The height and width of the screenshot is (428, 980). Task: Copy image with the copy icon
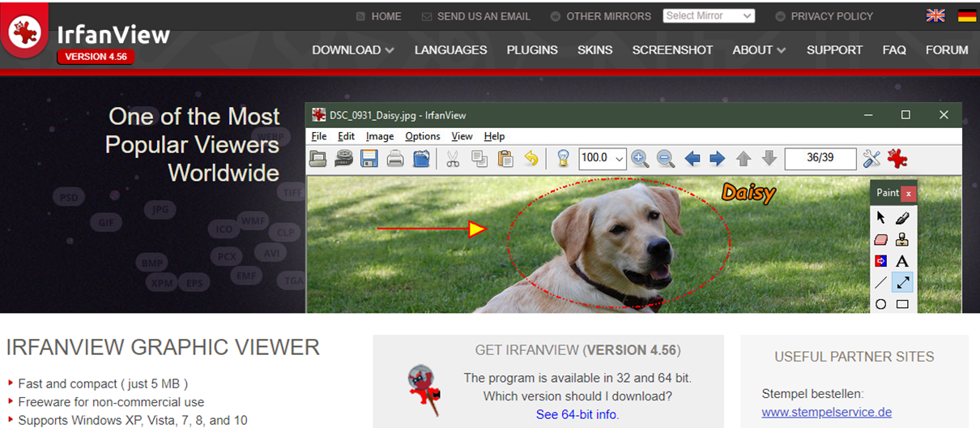(479, 158)
